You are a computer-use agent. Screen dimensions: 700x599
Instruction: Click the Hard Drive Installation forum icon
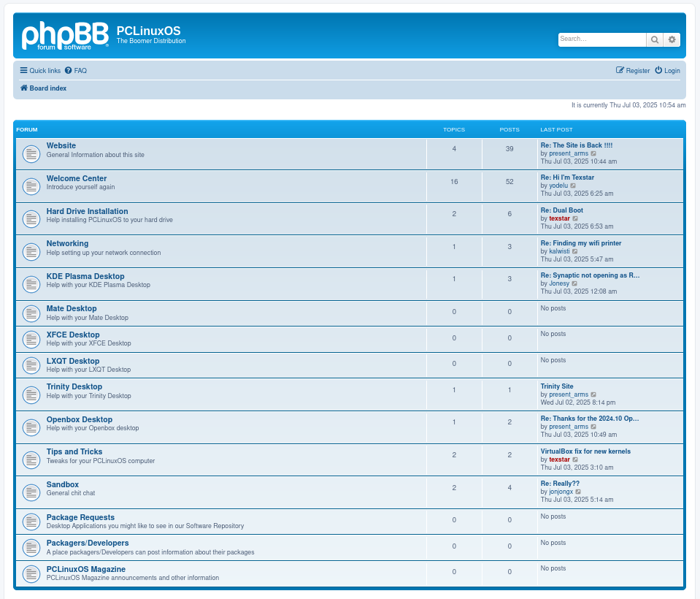pyautogui.click(x=31, y=219)
